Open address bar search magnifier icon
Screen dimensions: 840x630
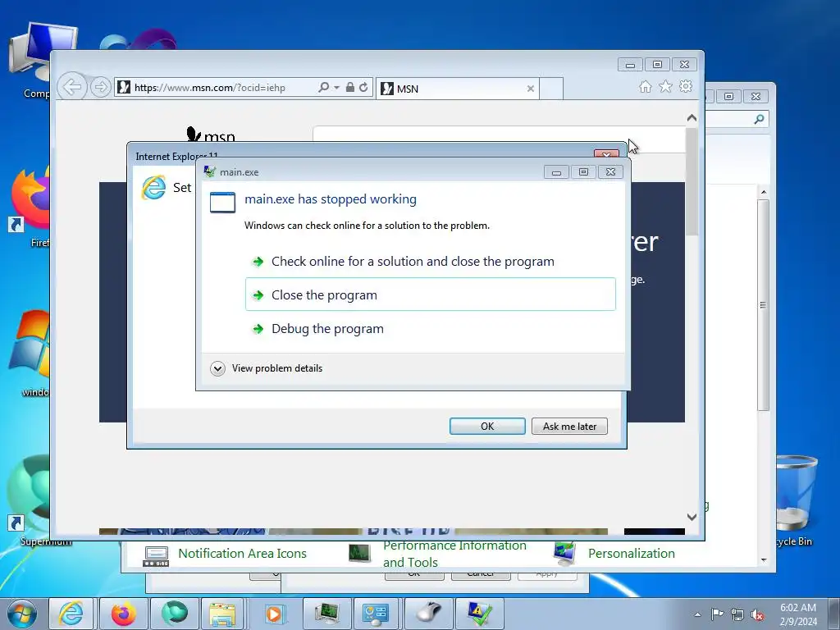323,87
